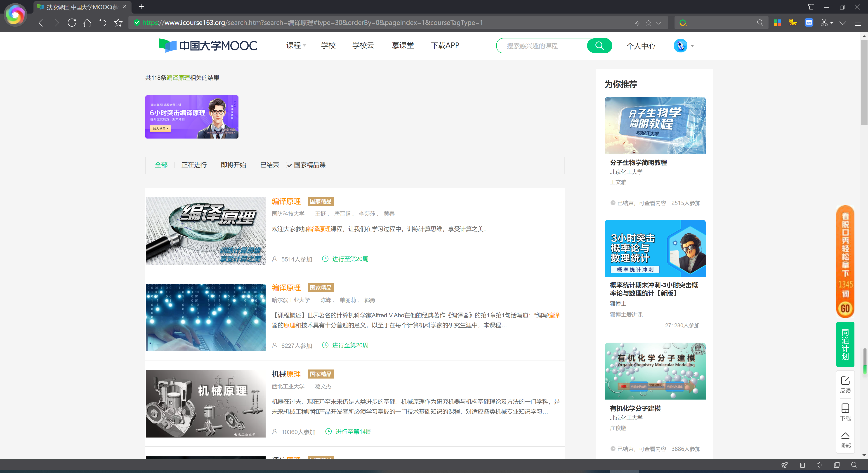Viewport: 868px width, 473px height.
Task: Click status bar window split icon
Action: click(837, 465)
